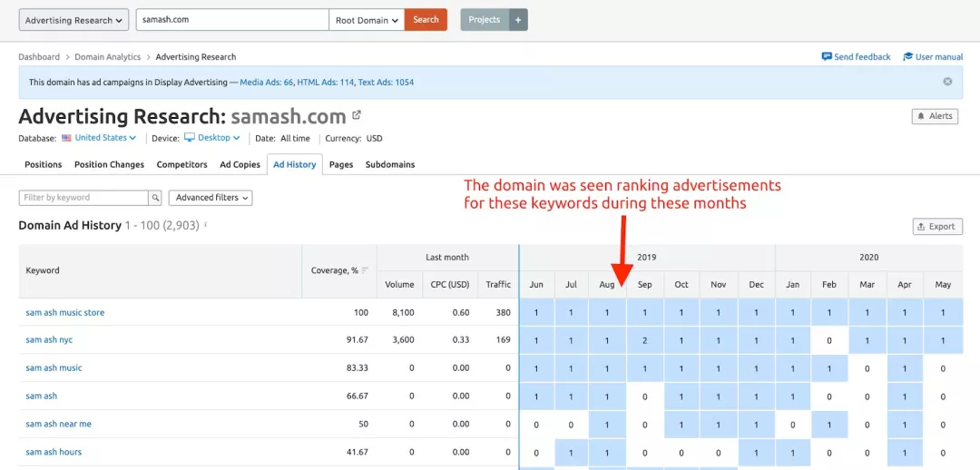Click the Traffic column header
The width and height of the screenshot is (980, 470).
pyautogui.click(x=498, y=284)
